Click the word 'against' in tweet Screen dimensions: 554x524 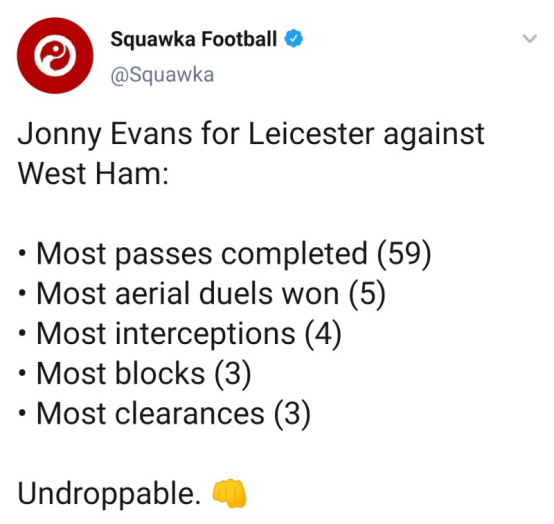click(x=434, y=135)
